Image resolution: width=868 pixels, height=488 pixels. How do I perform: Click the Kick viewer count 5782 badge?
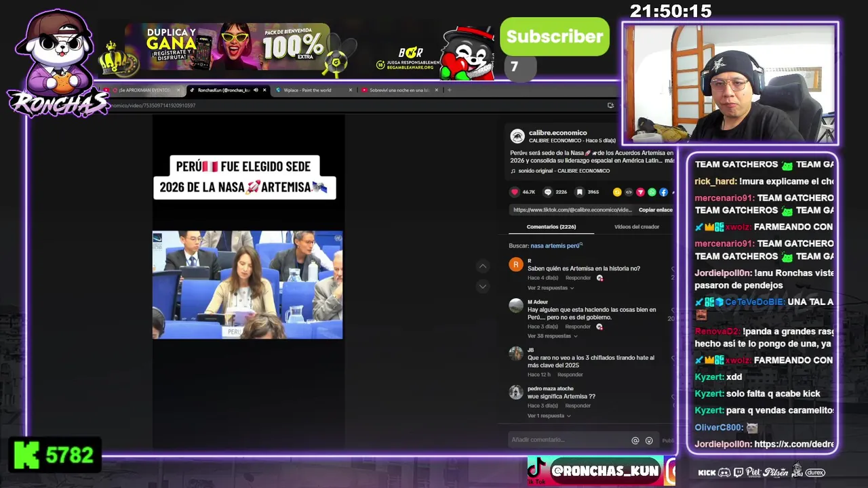coord(56,455)
